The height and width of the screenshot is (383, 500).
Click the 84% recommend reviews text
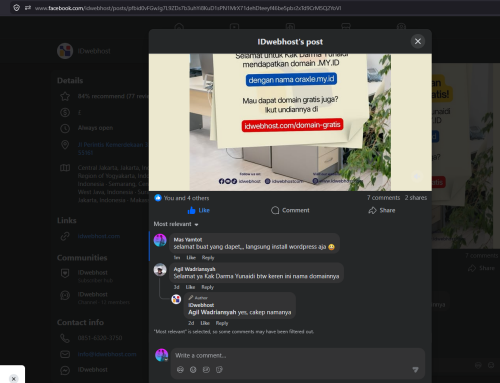pyautogui.click(x=113, y=96)
